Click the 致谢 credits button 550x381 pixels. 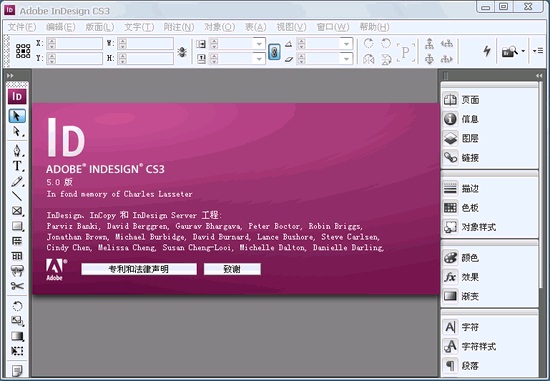232,269
